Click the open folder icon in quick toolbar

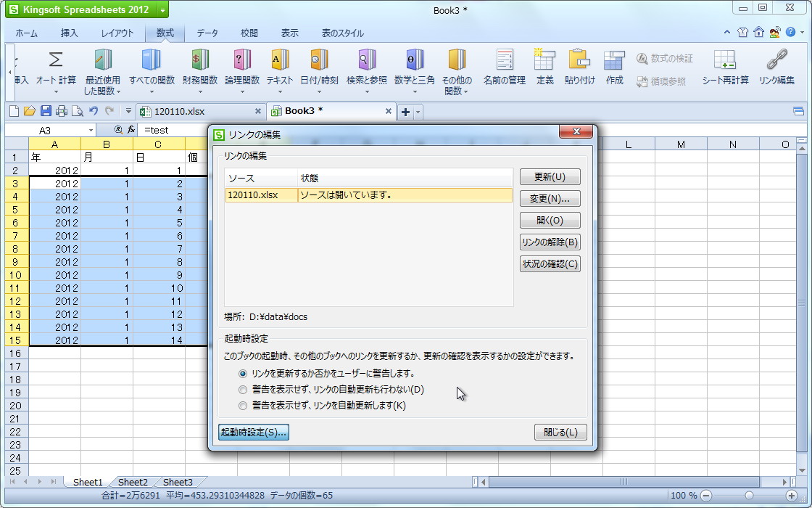(x=30, y=111)
